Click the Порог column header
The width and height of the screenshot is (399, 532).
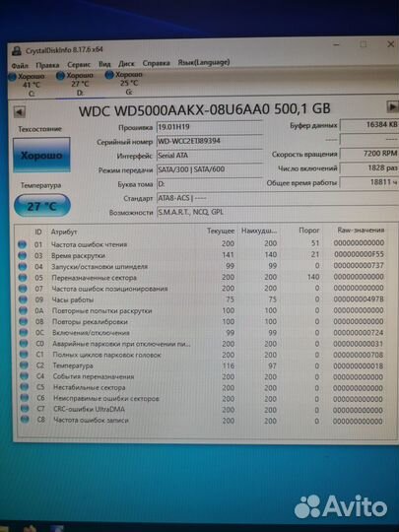[x=309, y=231]
